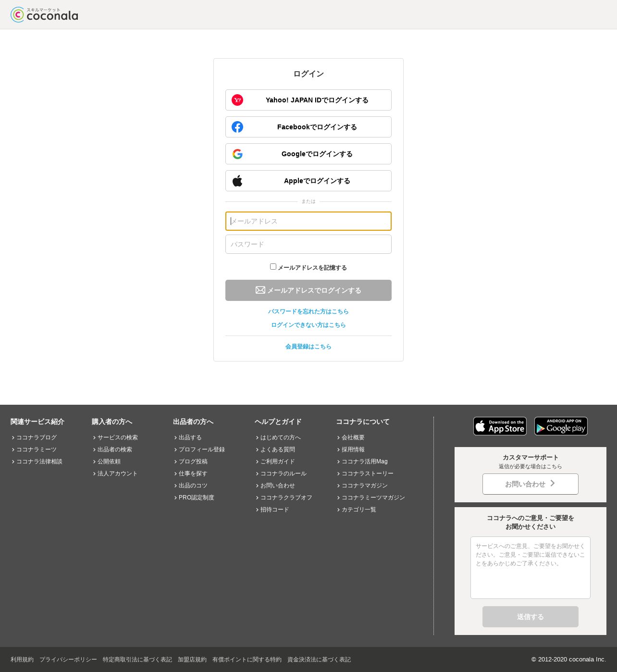
Task: Click the Facebook logo icon
Action: 237,127
